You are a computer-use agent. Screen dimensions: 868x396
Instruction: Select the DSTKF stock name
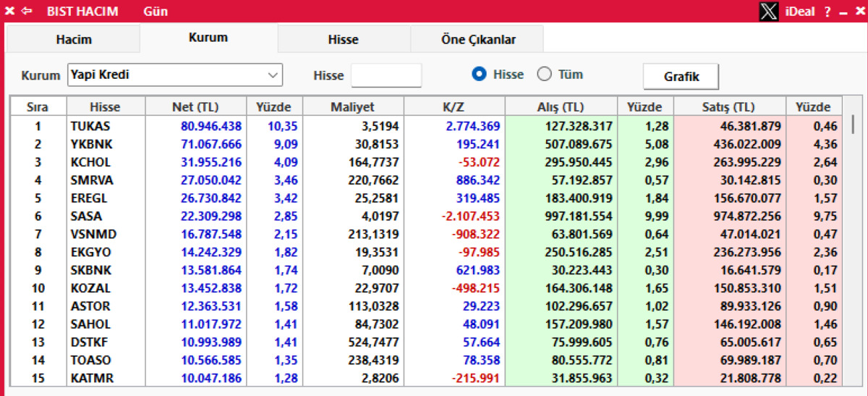click(x=90, y=342)
